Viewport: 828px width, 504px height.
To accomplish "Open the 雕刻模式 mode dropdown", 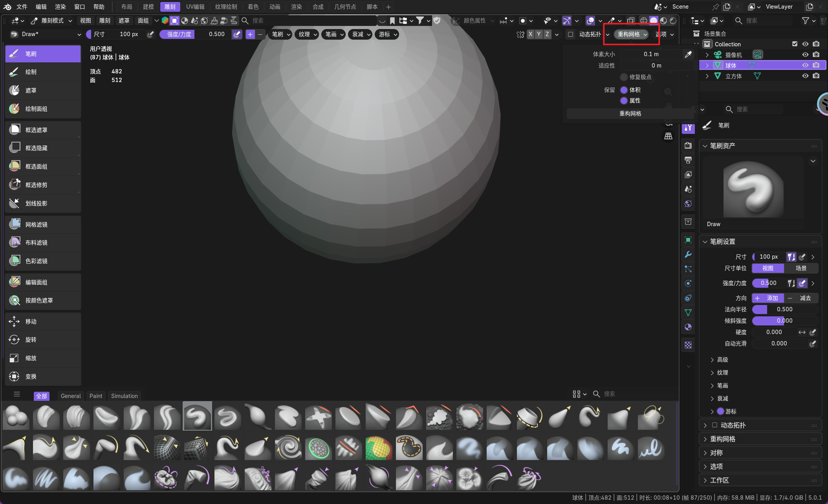I will click(52, 20).
